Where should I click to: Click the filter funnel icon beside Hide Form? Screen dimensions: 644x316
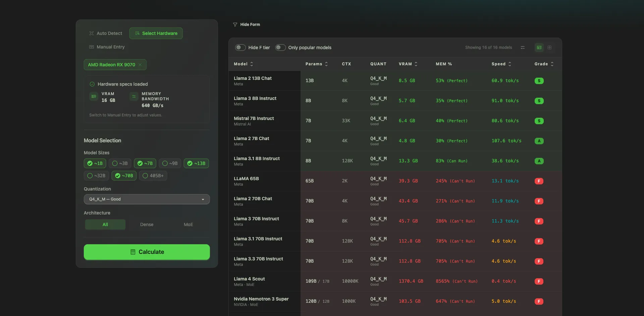point(234,24)
